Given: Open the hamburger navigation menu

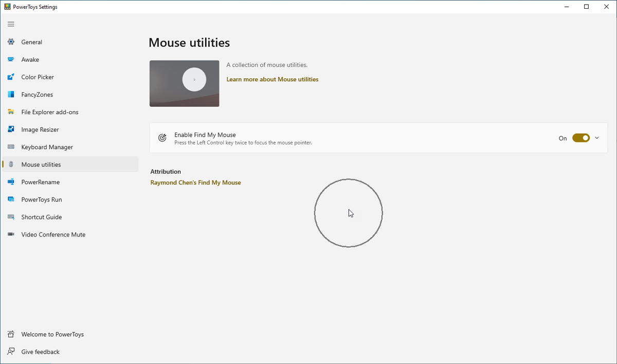Looking at the screenshot, I should (x=11, y=24).
